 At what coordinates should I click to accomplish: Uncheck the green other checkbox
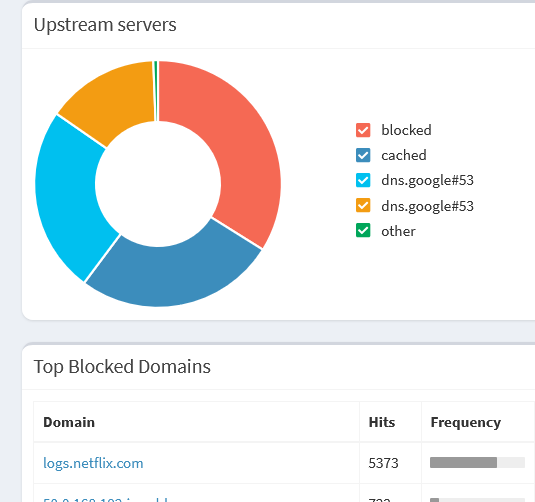pos(363,230)
